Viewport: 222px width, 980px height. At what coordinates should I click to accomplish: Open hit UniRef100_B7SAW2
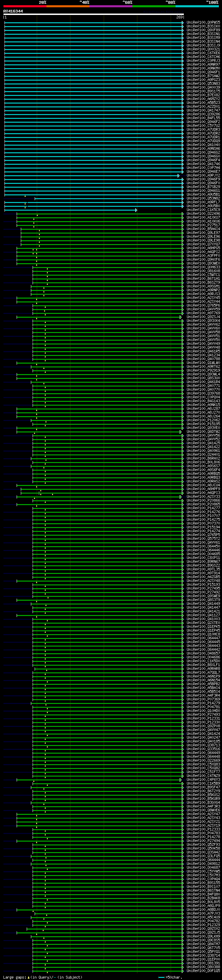[x=203, y=76]
